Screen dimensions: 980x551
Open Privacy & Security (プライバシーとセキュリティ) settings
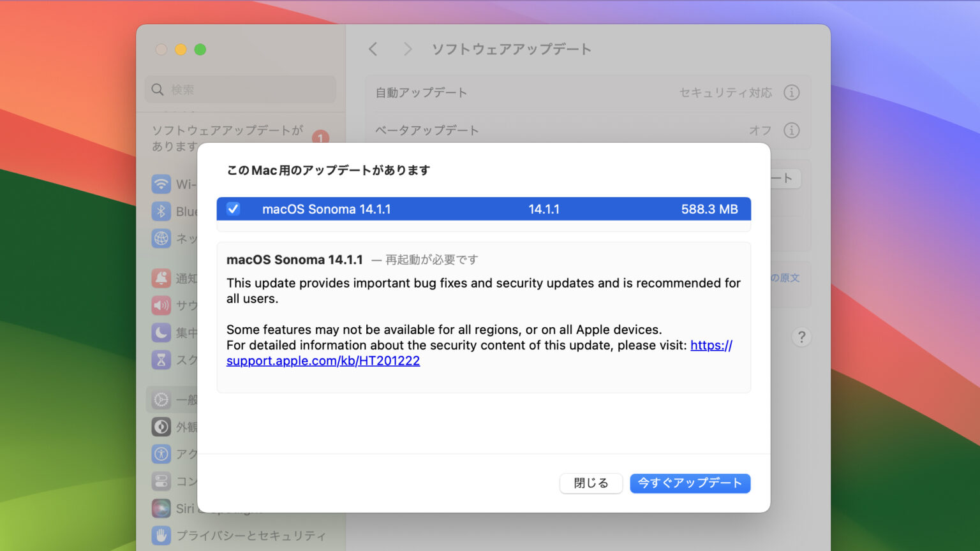pos(161,536)
